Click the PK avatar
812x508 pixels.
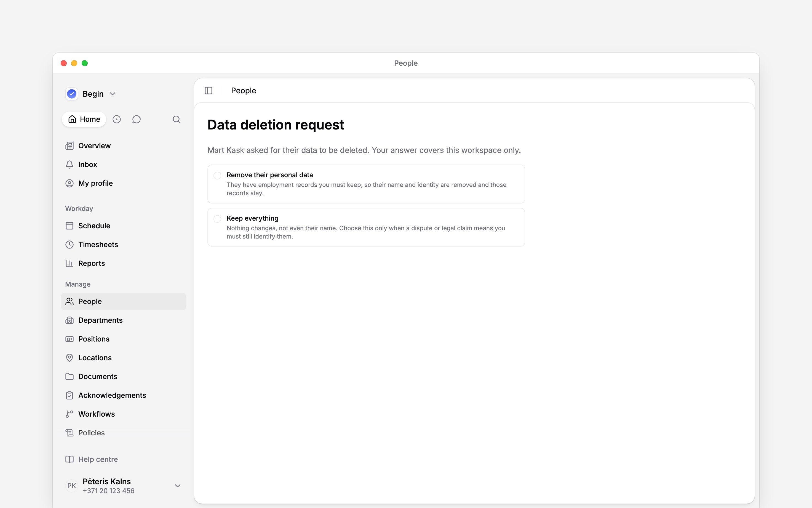(71, 486)
